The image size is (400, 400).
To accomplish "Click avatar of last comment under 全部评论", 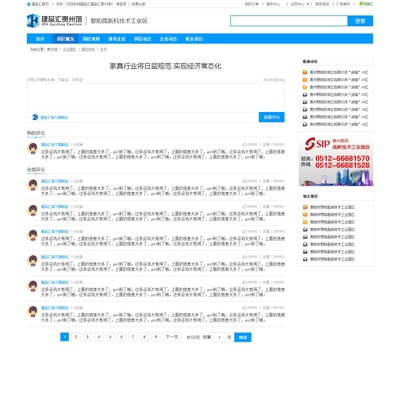I will point(33,312).
